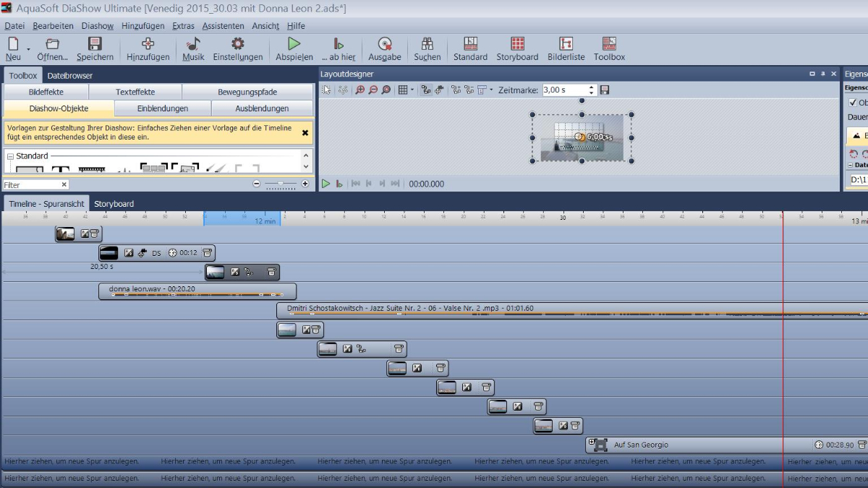Click the Suchen binoculars icon

click(427, 48)
